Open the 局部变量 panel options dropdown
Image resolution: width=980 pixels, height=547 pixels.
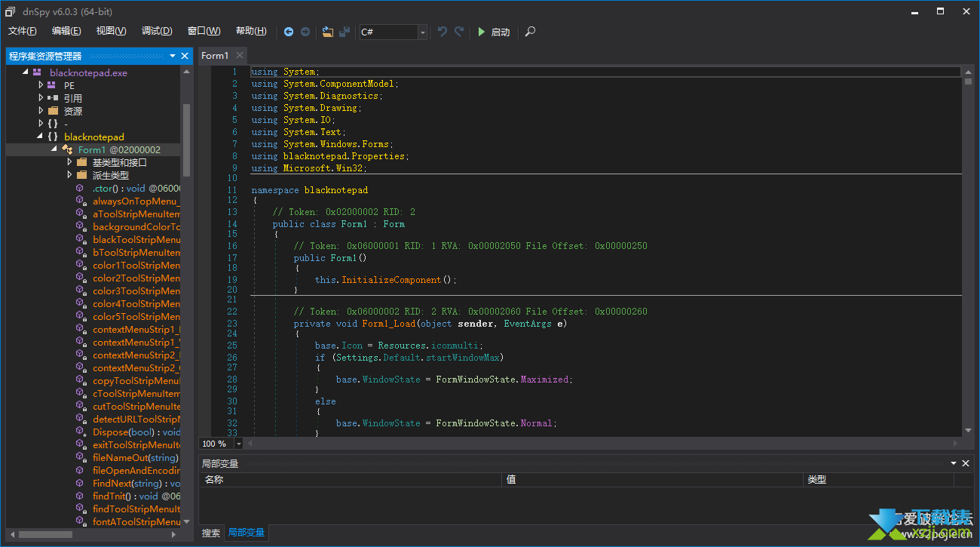click(954, 463)
